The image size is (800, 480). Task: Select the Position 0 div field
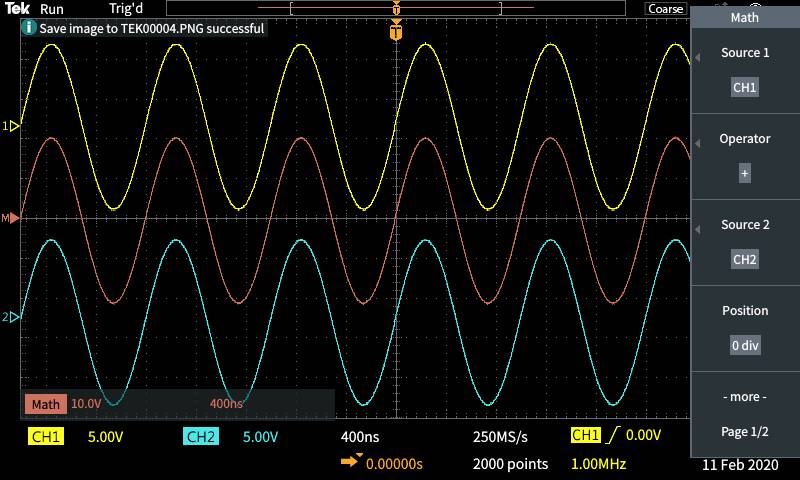click(745, 345)
